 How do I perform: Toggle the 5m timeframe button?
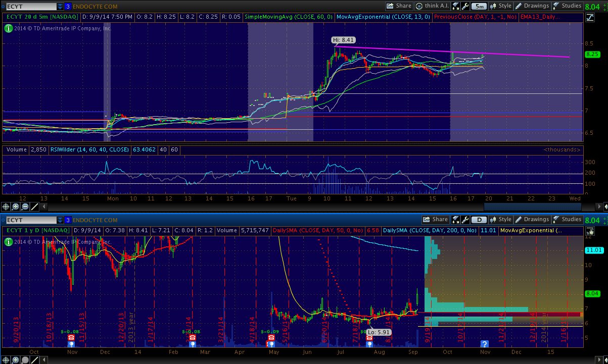pos(479,6)
